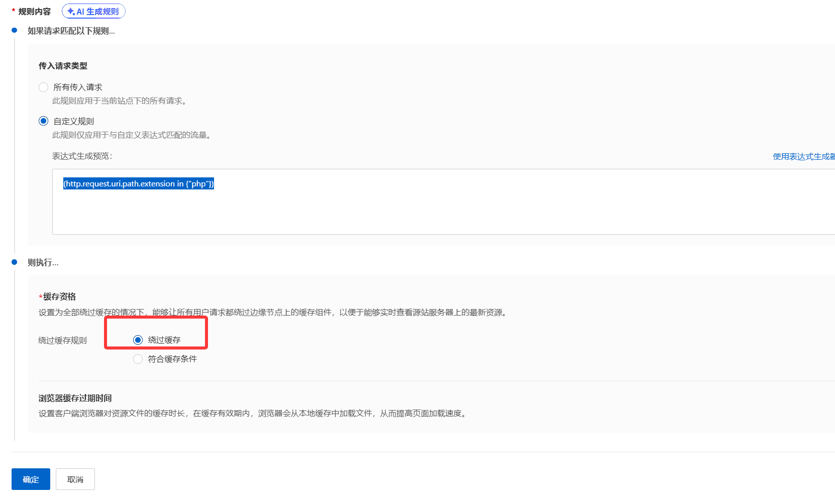This screenshot has width=835, height=504.
Task: Select the 绕过缓存 radio option
Action: pos(138,340)
